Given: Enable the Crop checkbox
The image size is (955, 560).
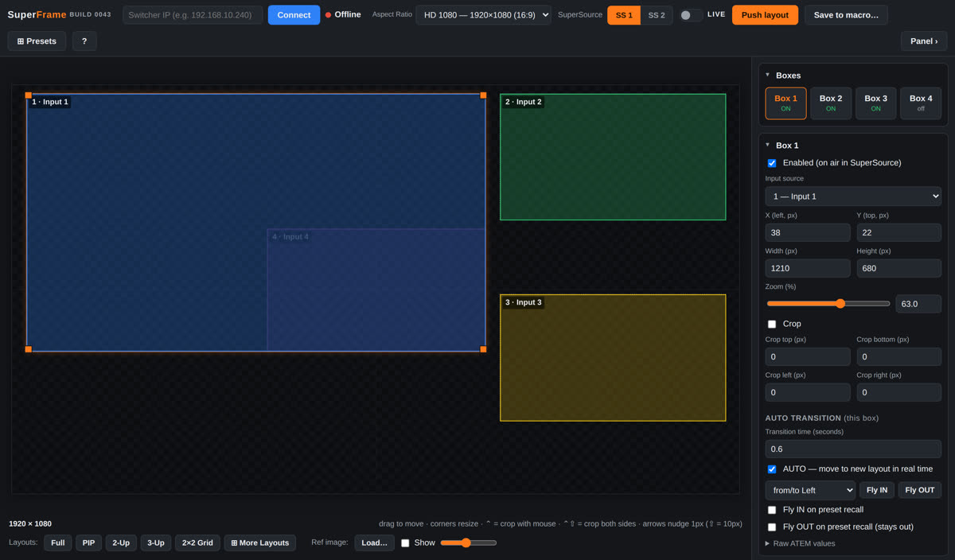Looking at the screenshot, I should coord(772,325).
